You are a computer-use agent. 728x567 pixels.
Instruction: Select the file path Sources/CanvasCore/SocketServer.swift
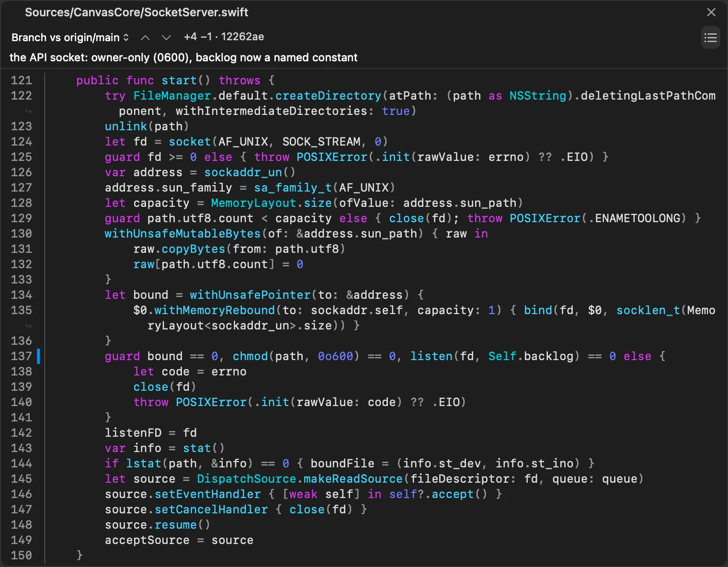136,12
